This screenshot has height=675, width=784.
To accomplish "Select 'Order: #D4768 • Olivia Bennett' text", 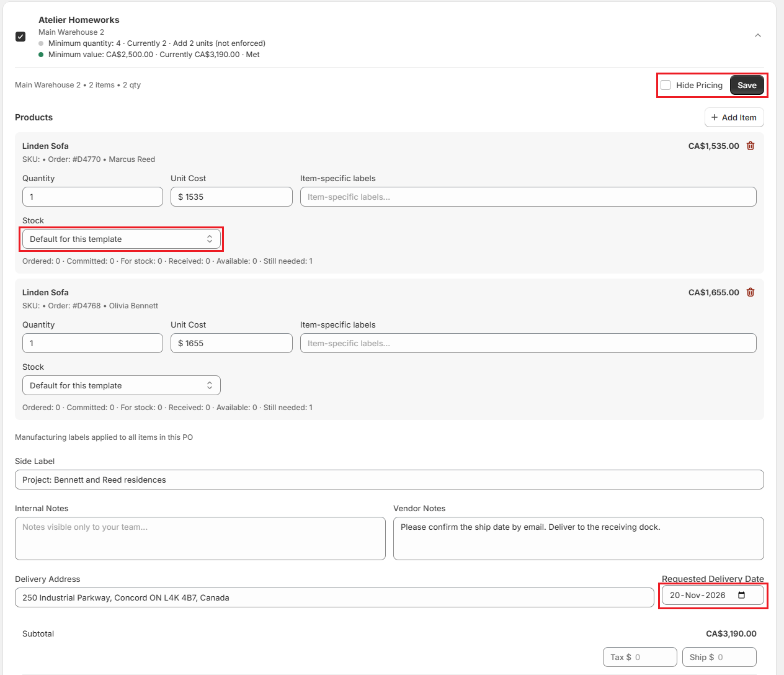I will (103, 306).
